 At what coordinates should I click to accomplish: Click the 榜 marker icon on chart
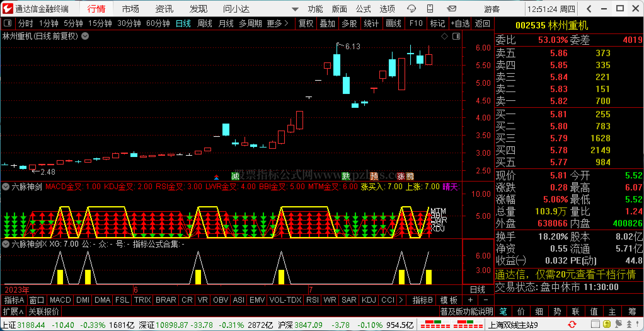(x=410, y=176)
